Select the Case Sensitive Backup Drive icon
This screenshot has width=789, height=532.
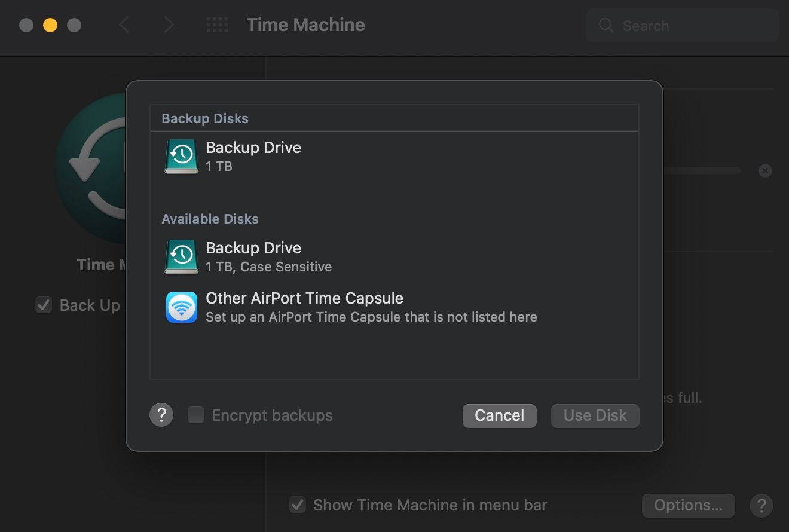tap(181, 257)
